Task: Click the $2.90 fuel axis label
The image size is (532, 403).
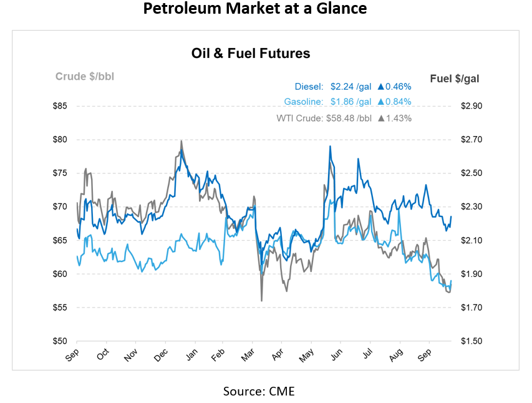Action: [x=471, y=106]
